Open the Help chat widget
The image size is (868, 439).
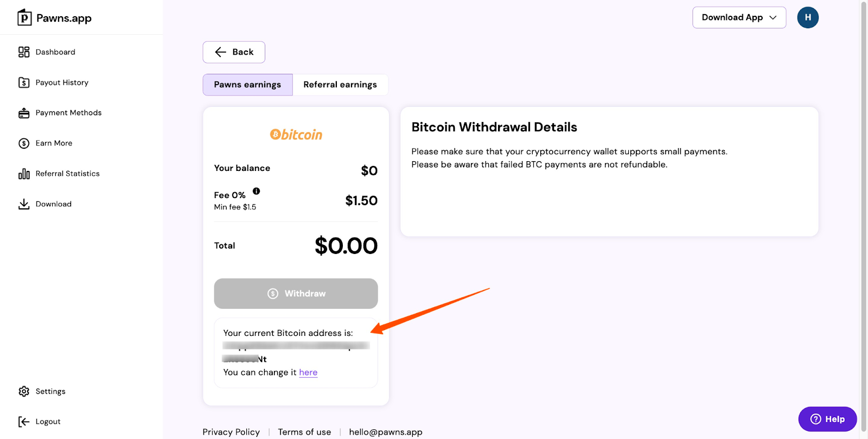[827, 419]
